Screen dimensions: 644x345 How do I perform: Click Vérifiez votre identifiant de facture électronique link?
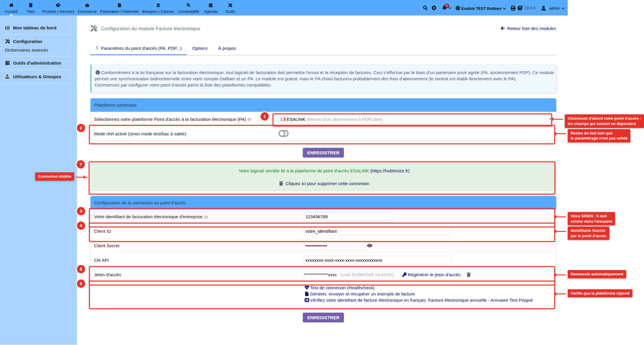418,300
